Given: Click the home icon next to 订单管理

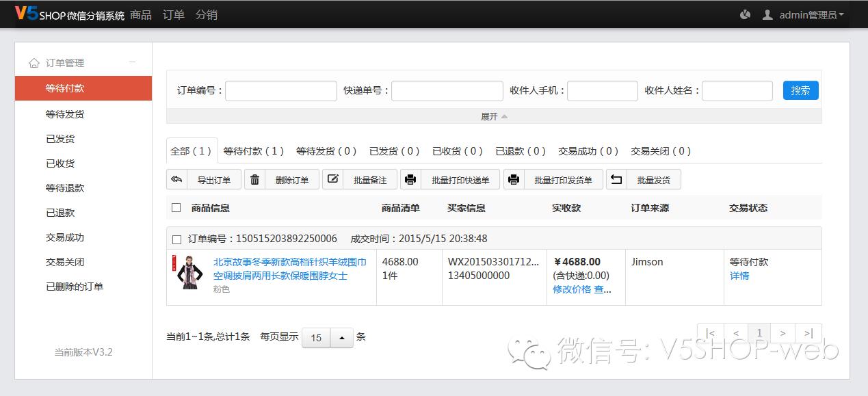Looking at the screenshot, I should [x=34, y=62].
